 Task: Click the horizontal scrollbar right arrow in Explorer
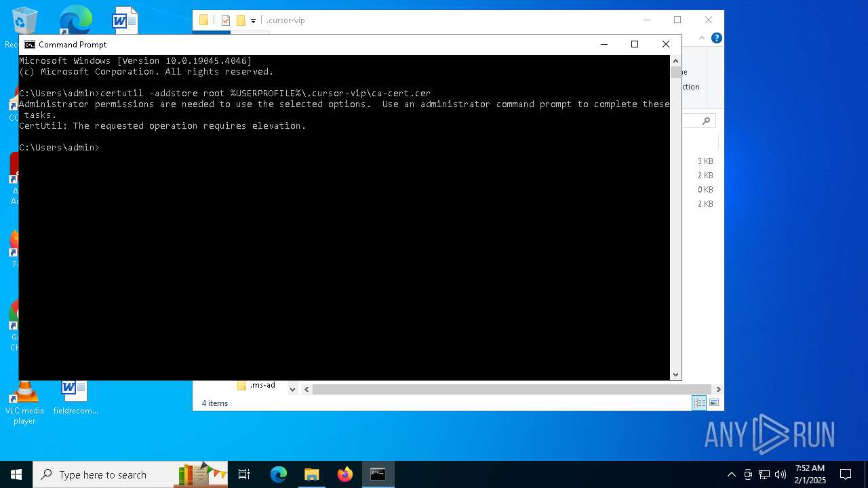coord(718,389)
